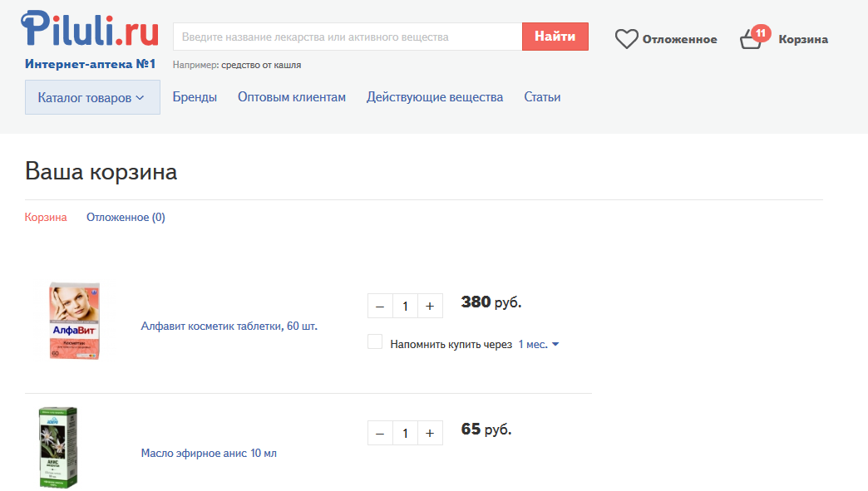Image resolution: width=868 pixels, height=491 pixels.
Task: Decrease anise essential oil quantity
Action: (x=380, y=433)
